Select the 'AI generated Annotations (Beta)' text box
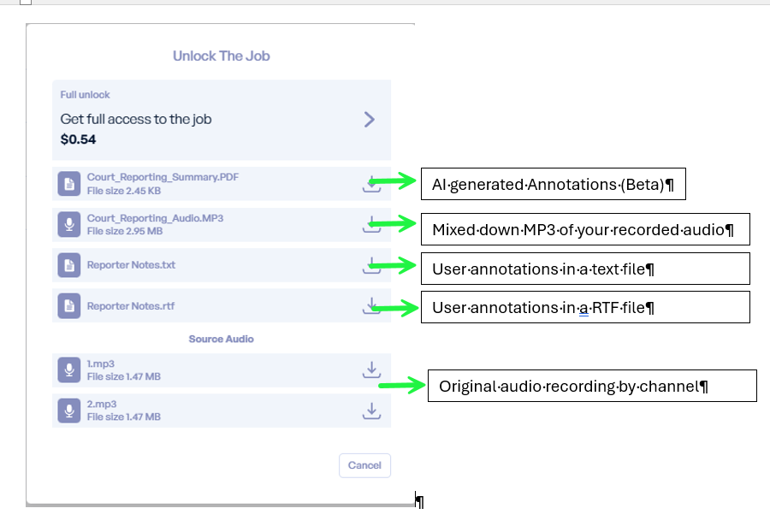Image resolution: width=770 pixels, height=532 pixels. [553, 184]
